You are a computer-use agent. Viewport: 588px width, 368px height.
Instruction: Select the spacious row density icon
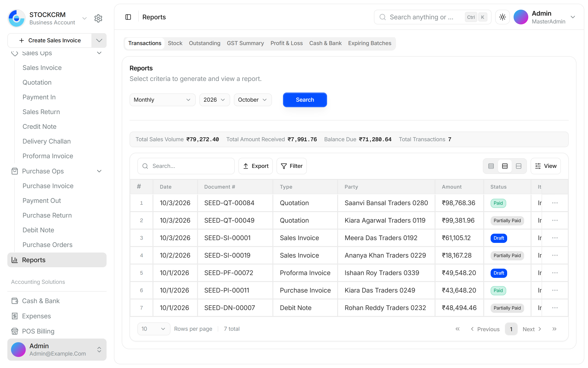point(518,166)
